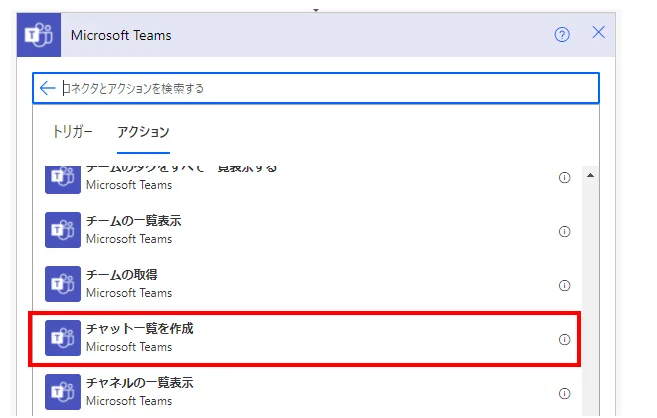Switch to the トリガー tab

click(72, 132)
